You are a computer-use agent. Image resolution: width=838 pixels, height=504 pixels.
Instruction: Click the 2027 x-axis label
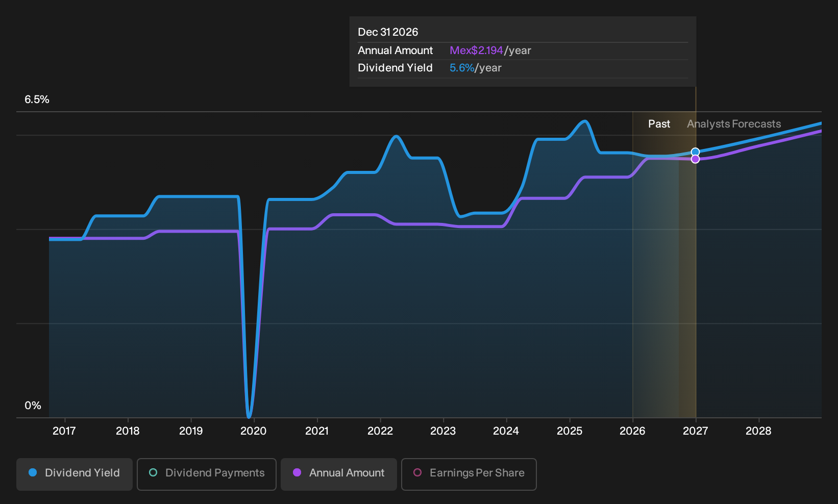pyautogui.click(x=696, y=431)
